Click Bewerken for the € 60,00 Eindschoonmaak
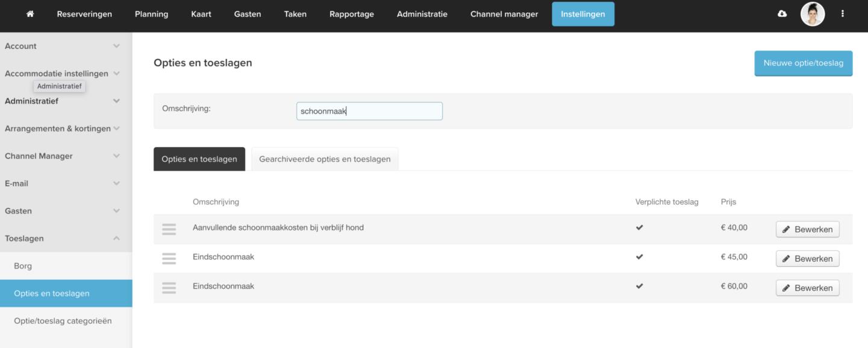 pyautogui.click(x=807, y=288)
